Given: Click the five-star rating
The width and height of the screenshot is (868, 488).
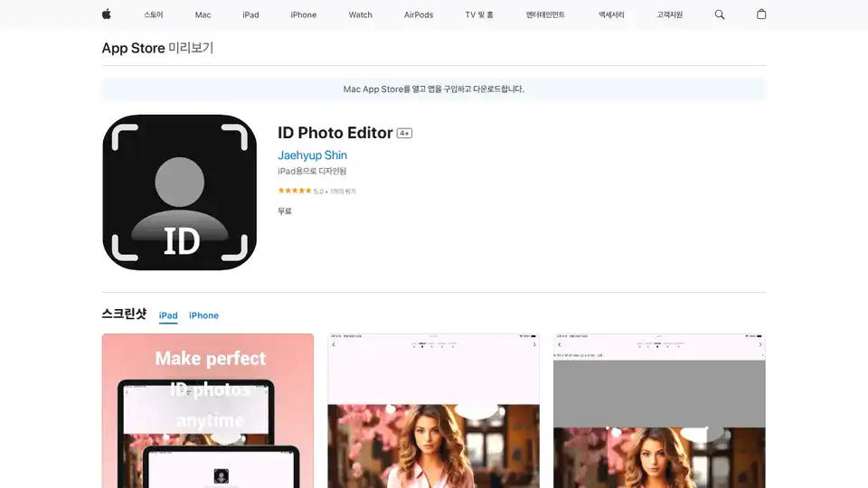Looking at the screenshot, I should (295, 191).
